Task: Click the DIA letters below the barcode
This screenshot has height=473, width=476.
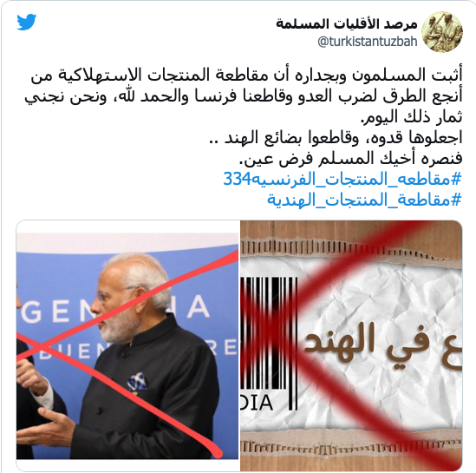Action: 257,402
